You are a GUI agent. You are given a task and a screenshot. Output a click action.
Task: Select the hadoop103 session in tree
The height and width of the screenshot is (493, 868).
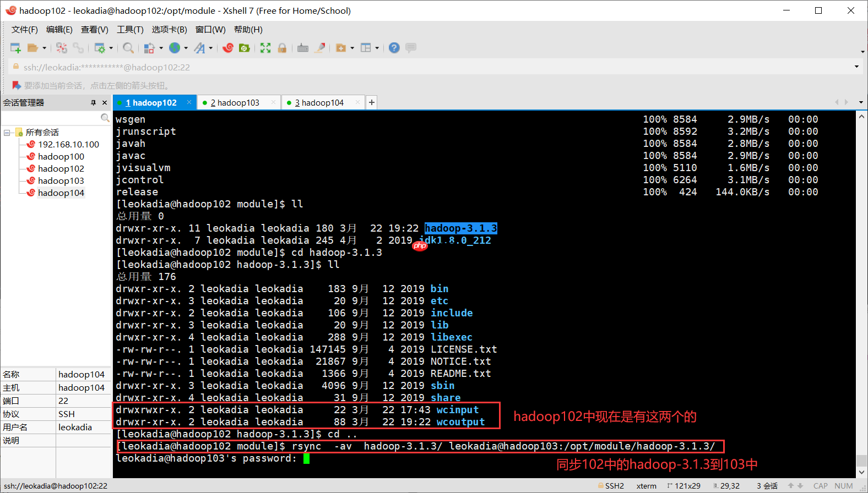(x=61, y=181)
